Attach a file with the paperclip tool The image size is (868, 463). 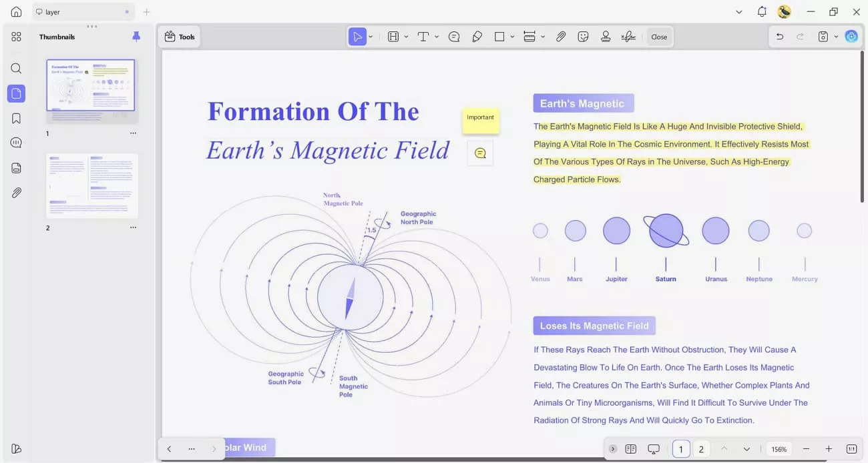(561, 37)
